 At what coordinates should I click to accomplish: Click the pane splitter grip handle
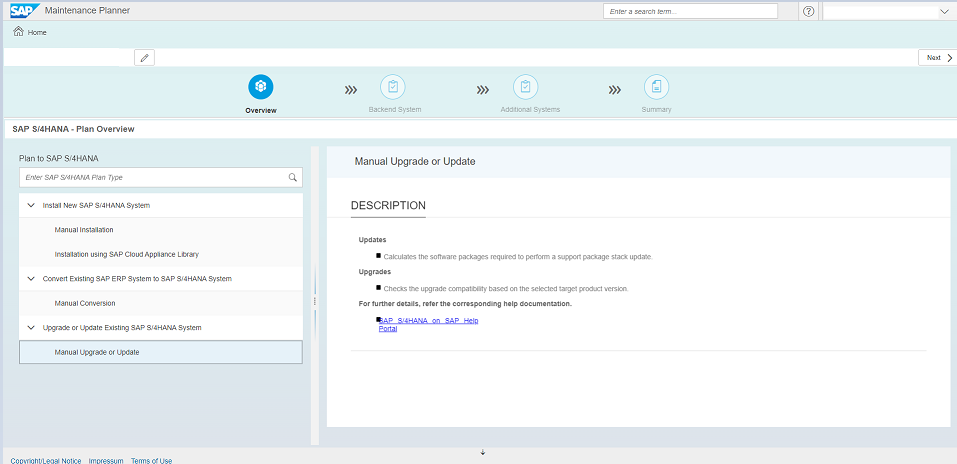pyautogui.click(x=315, y=302)
